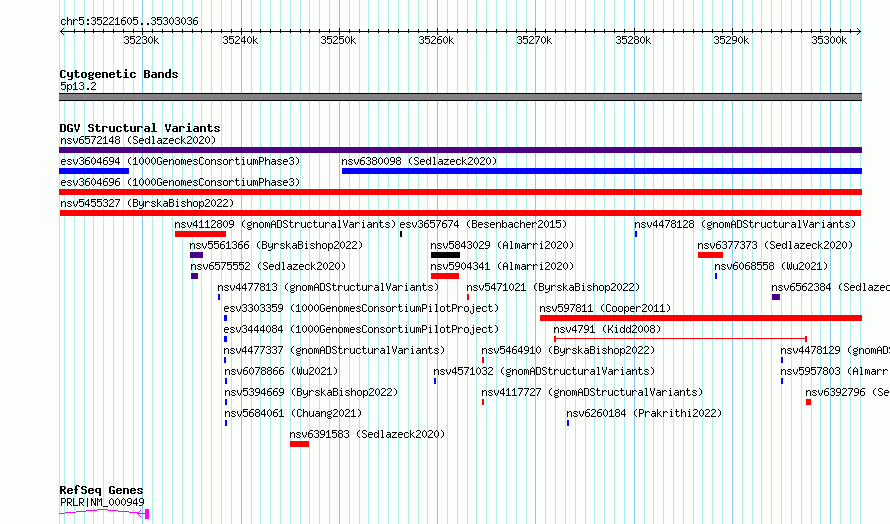This screenshot has height=524, width=890.
Task: Select nsv6377373 (Sedlazeck2020) label
Action: coord(775,245)
